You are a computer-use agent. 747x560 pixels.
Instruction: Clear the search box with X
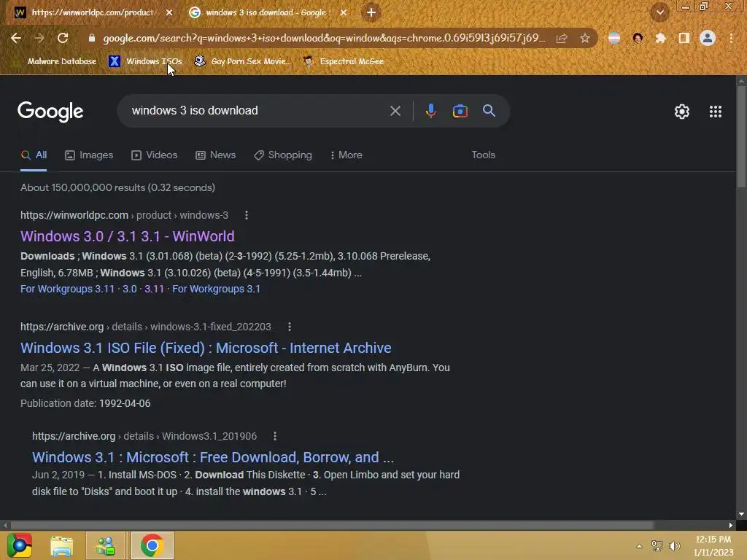pyautogui.click(x=395, y=111)
